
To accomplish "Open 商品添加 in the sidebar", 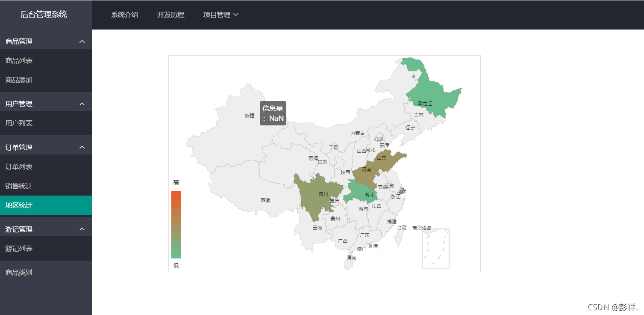I will 46,80.
